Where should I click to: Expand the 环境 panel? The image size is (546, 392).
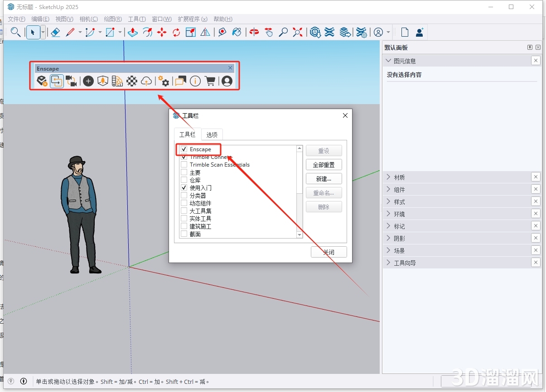point(388,214)
